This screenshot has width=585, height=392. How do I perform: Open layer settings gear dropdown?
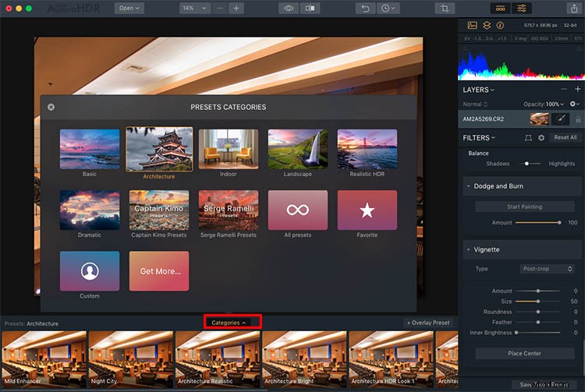pyautogui.click(x=574, y=104)
